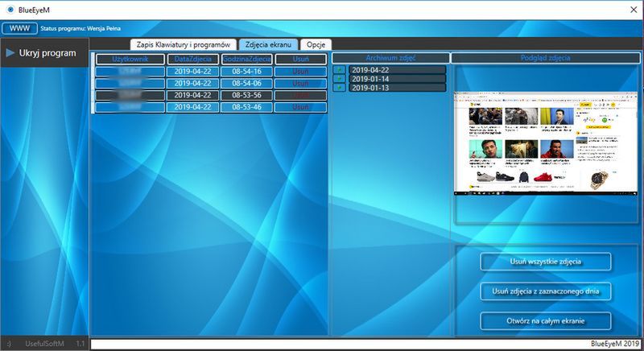Sort by the GodzinaZdjecia column header
This screenshot has width=644, height=351.
(247, 59)
